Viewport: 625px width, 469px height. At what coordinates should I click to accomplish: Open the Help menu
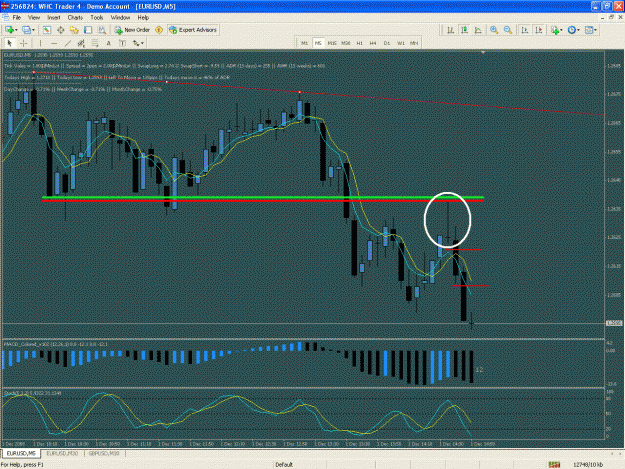143,18
